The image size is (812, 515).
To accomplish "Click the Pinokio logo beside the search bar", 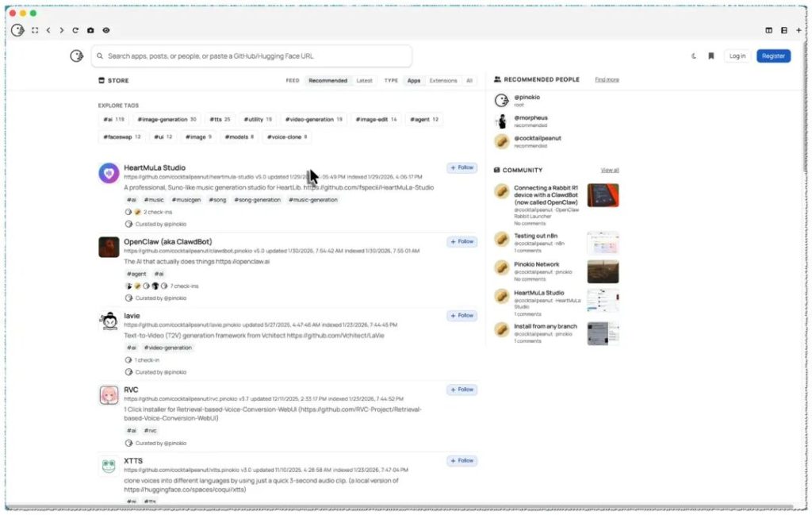I will [77, 56].
